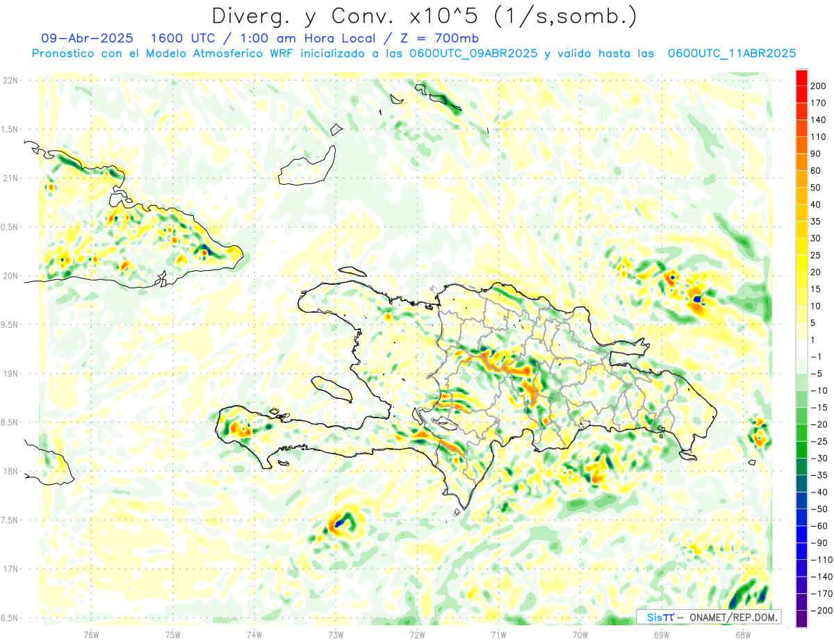Click the '72W' longitude label

417,634
